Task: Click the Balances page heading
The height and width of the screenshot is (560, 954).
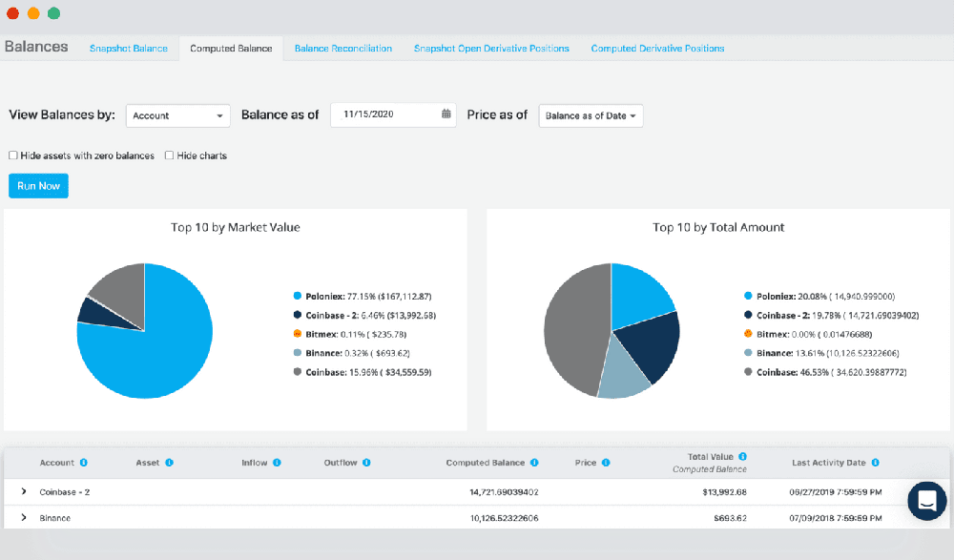Action: 36,47
